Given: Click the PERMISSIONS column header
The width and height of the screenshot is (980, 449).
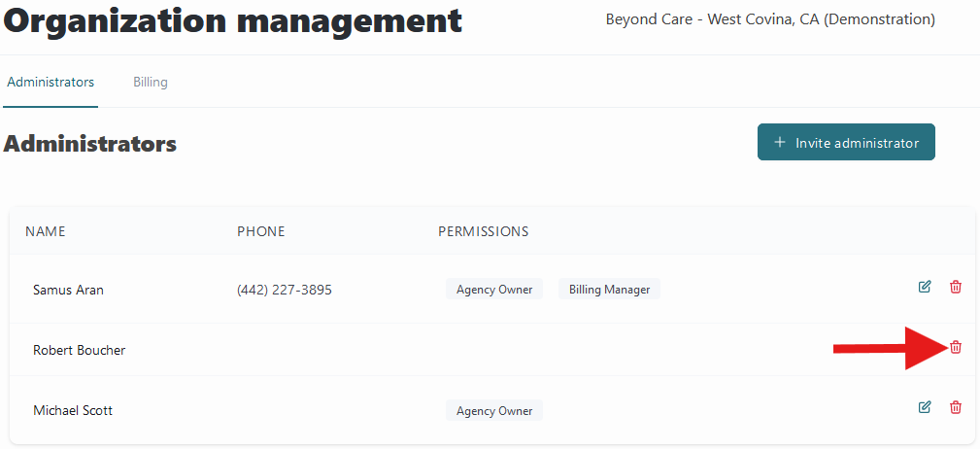Looking at the screenshot, I should 483,231.
